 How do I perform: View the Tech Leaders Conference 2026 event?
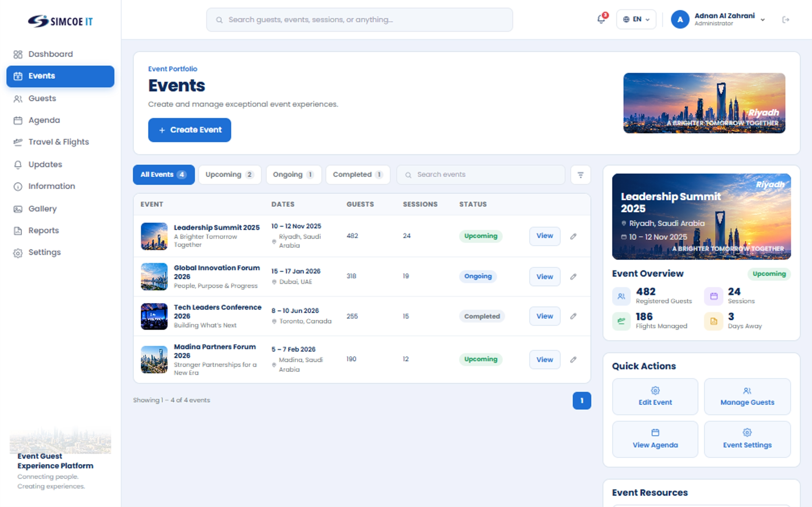[545, 316]
